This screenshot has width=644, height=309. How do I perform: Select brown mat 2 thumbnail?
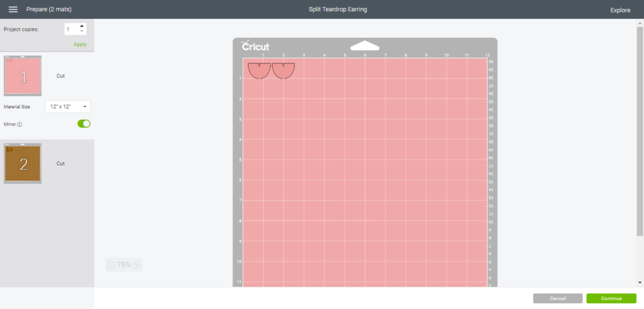pyautogui.click(x=23, y=163)
